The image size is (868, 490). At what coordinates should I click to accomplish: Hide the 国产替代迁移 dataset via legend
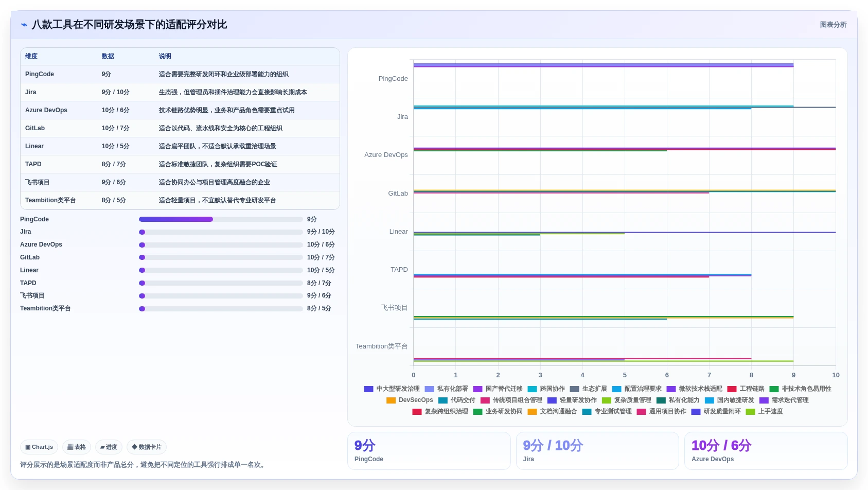[498, 389]
